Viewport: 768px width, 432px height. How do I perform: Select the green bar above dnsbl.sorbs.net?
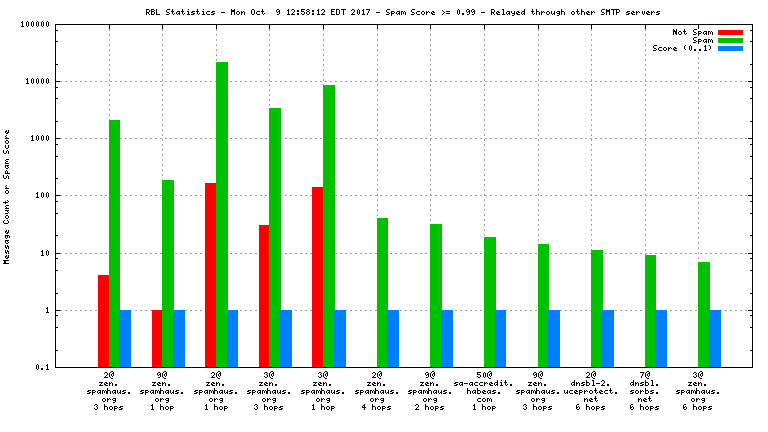(650, 311)
